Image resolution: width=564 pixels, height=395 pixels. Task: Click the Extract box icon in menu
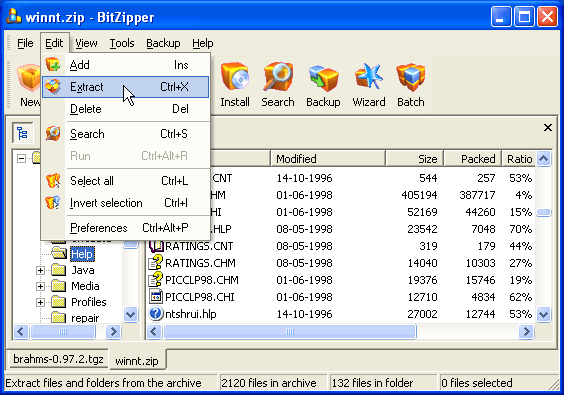pyautogui.click(x=53, y=87)
